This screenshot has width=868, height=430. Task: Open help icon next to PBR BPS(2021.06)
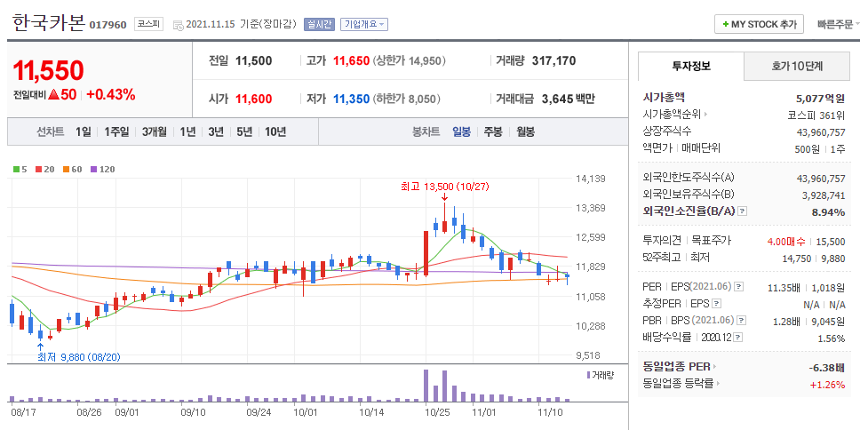741,321
